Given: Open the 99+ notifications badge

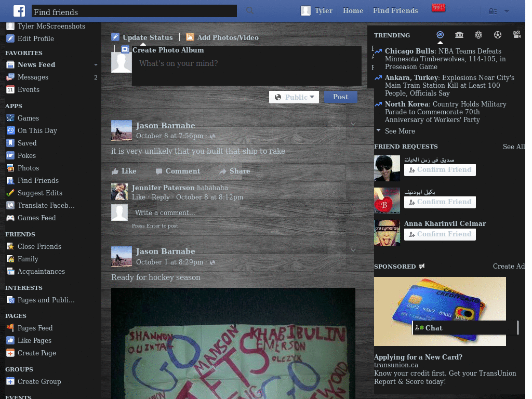Looking at the screenshot, I should (x=438, y=7).
